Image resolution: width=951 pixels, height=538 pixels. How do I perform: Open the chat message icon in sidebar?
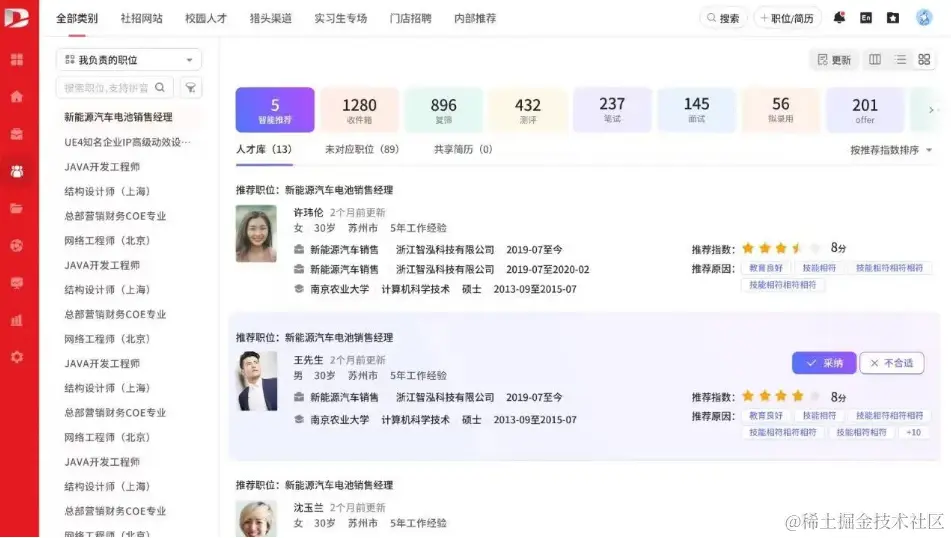click(17, 283)
